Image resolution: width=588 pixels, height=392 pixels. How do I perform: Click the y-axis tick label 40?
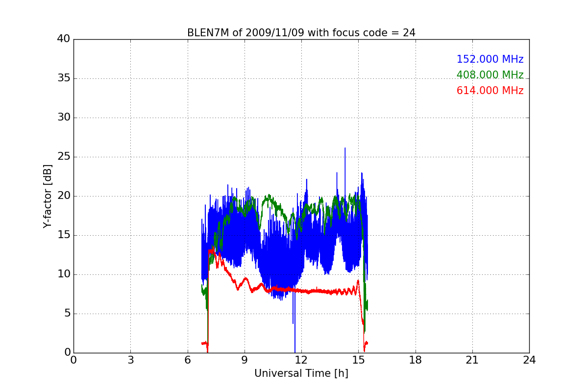[x=64, y=39]
